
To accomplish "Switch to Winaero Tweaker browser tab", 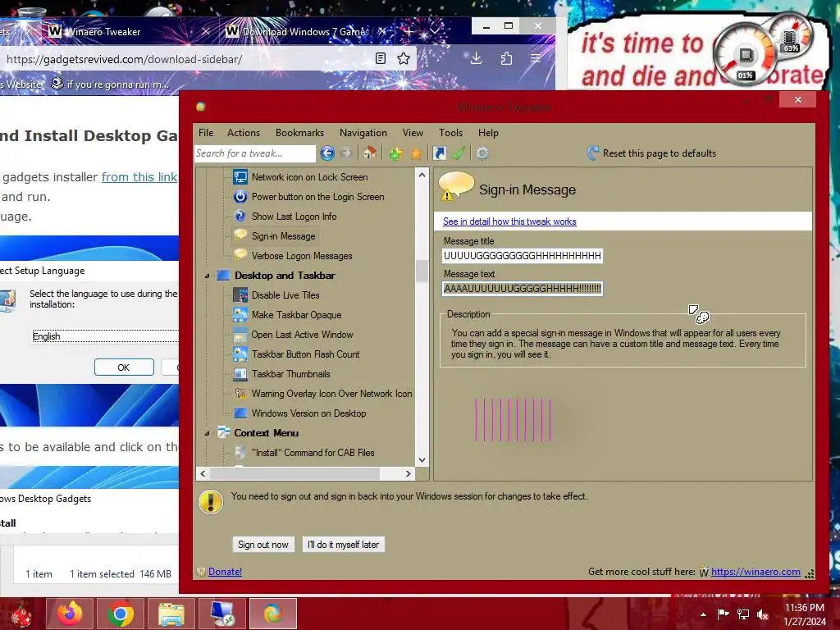I will [x=129, y=32].
